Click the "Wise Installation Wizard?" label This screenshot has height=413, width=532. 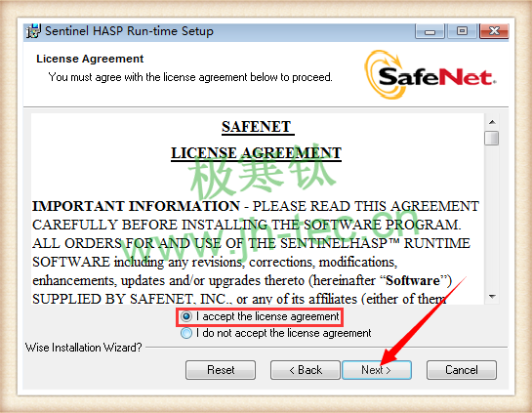coord(84,348)
